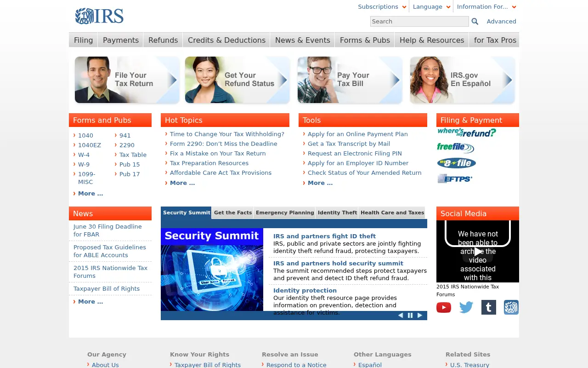Open Fix a Mistake on Your Tax Return
Viewport: 588px width, 368px height.
[x=218, y=153]
